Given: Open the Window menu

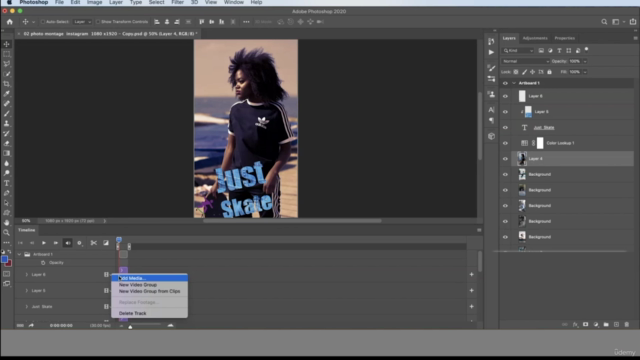Looking at the screenshot, I should (x=233, y=2).
